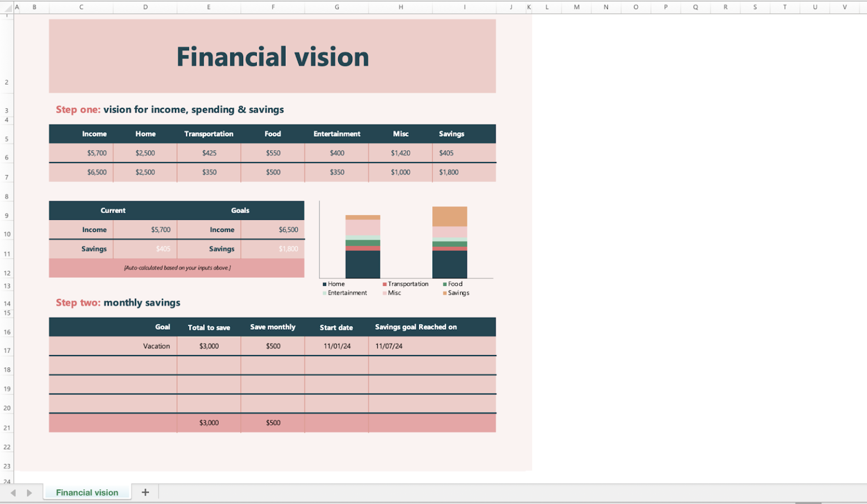Select the column C header

coord(81,7)
